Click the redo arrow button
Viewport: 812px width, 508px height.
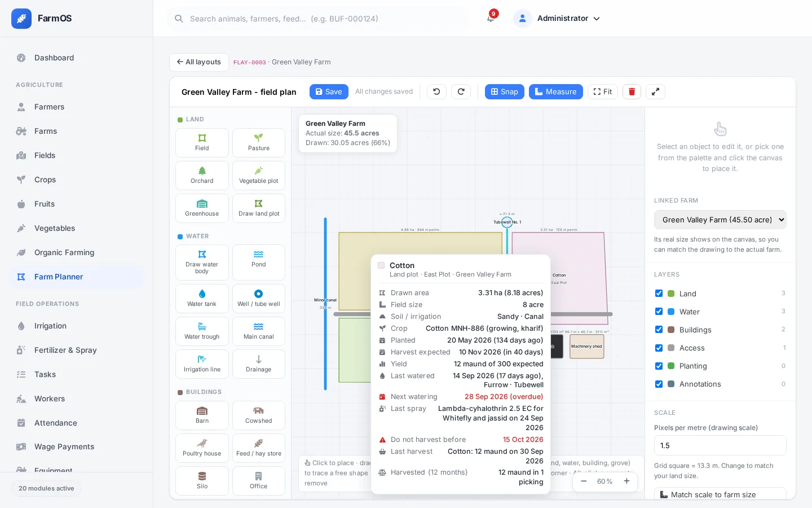click(x=461, y=91)
